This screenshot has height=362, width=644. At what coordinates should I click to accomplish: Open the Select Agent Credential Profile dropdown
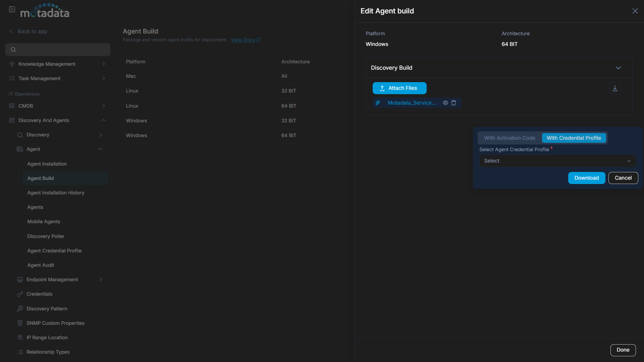point(557,161)
